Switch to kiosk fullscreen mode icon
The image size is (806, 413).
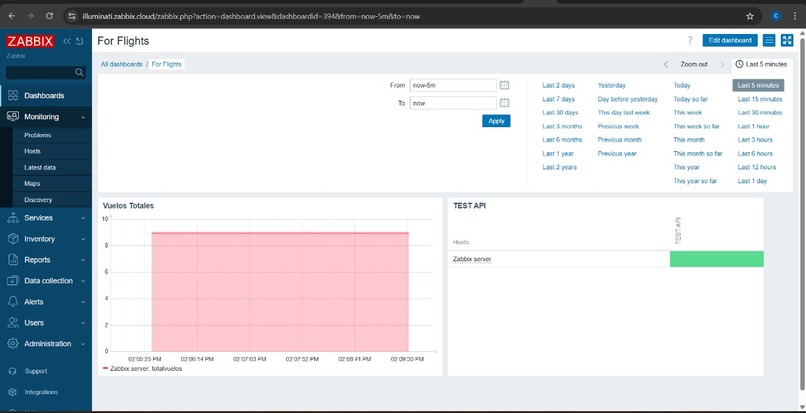pyautogui.click(x=787, y=40)
